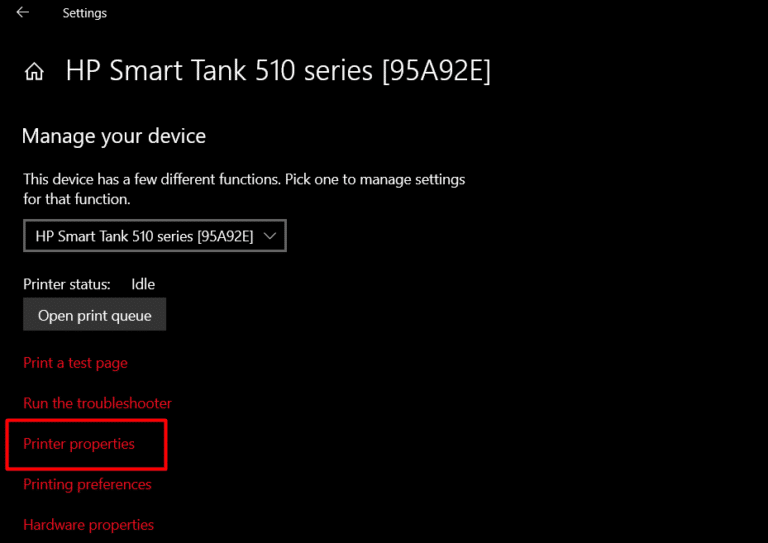Screen dimensions: 768x543
Task: Click the Manage your device heading
Action: [x=113, y=136]
